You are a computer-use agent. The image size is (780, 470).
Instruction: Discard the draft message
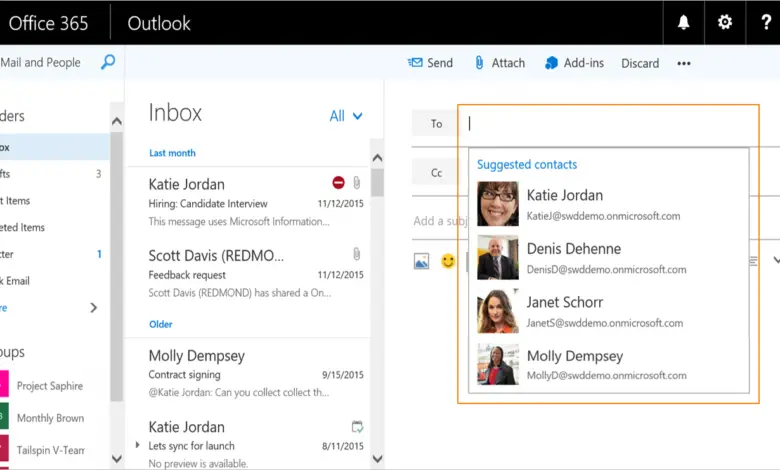tap(640, 63)
